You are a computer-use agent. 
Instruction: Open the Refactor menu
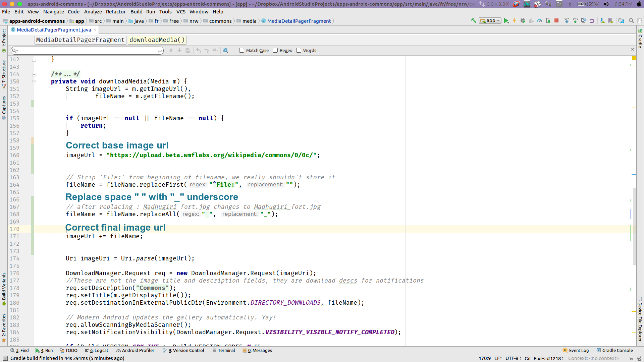116,12
